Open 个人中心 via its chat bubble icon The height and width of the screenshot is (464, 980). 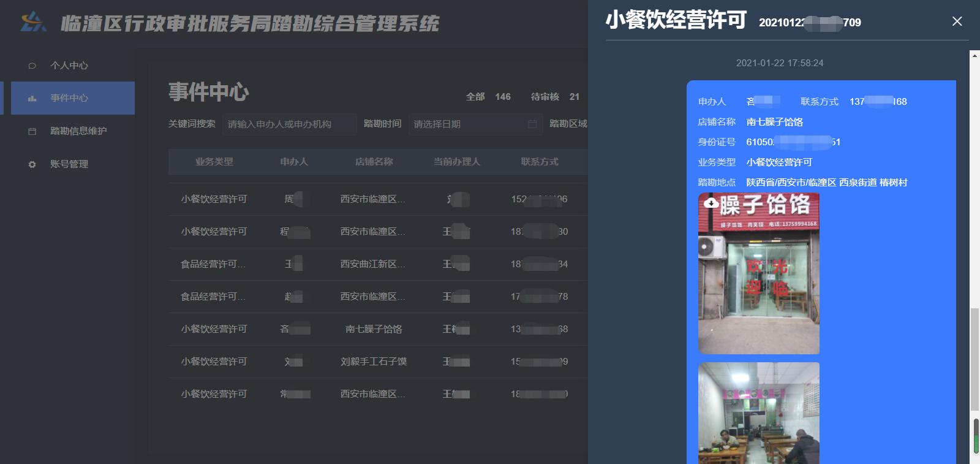[32, 66]
